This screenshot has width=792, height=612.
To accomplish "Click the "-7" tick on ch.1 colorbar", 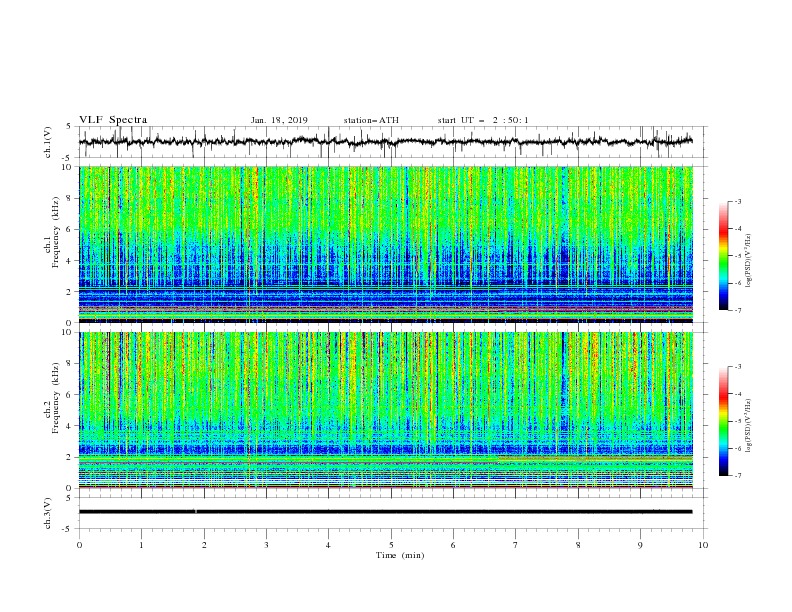I will click(738, 310).
